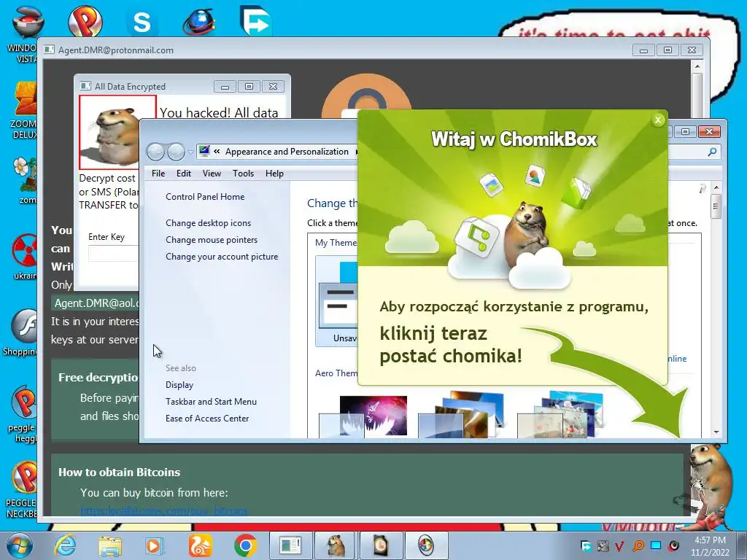Click the localbitcoins buy bitcoins link
The image size is (747, 560).
point(164,510)
